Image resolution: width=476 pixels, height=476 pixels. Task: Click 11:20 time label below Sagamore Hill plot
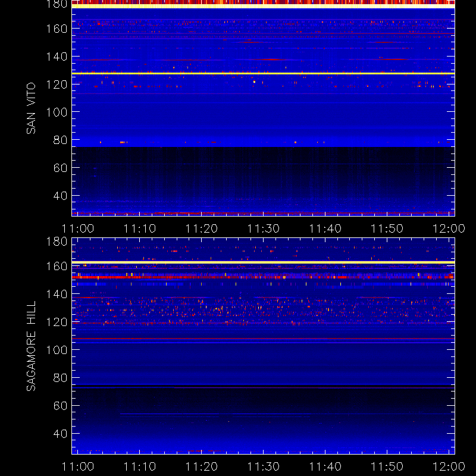coord(202,466)
